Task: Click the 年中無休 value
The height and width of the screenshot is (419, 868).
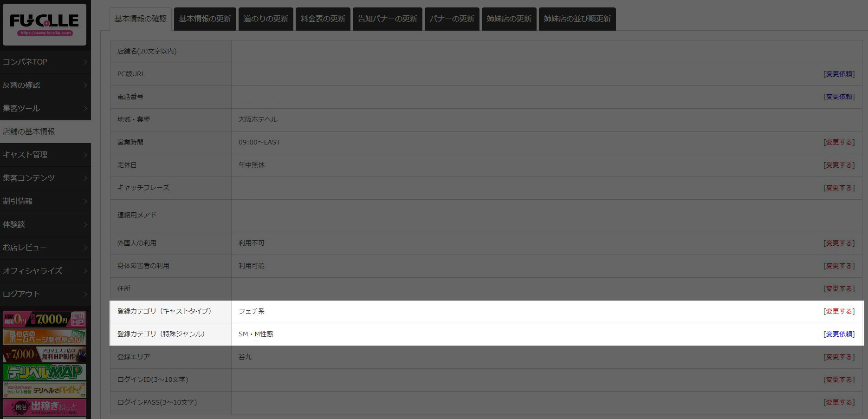Action: point(252,165)
